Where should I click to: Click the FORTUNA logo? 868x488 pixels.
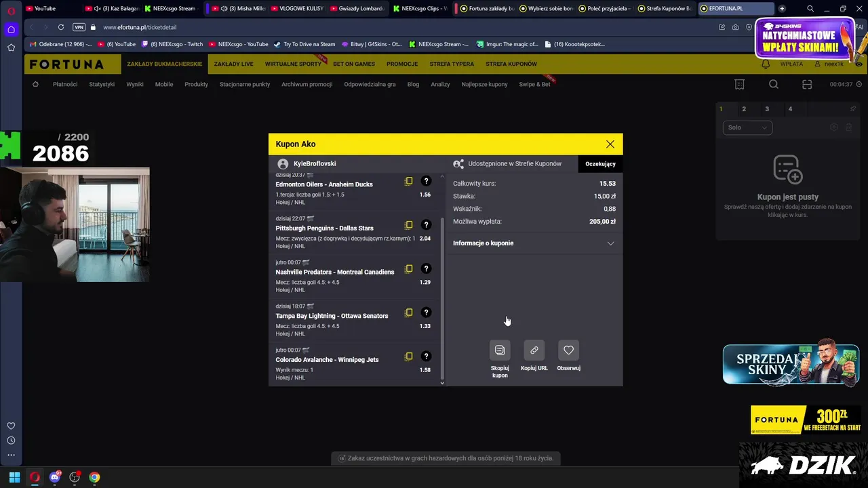pyautogui.click(x=66, y=64)
